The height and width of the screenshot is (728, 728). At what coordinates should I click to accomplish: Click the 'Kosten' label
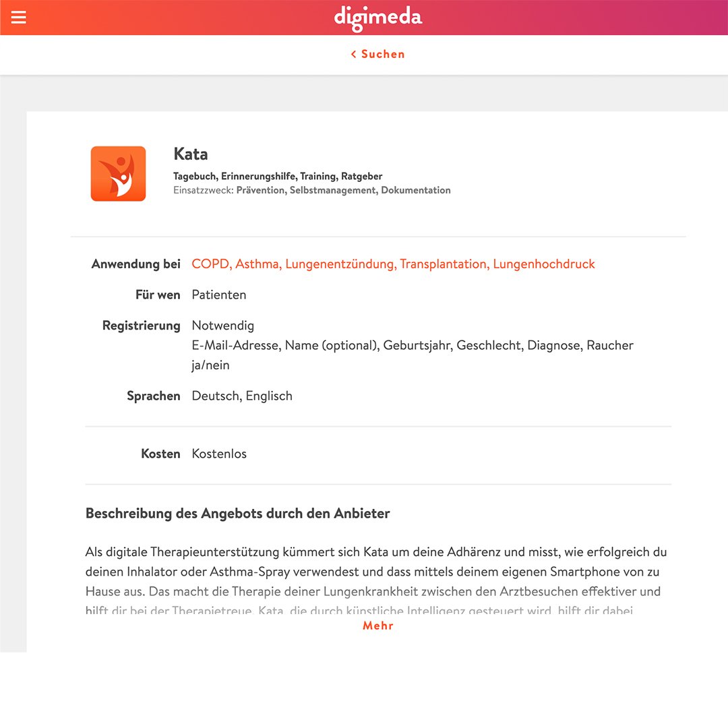click(160, 454)
